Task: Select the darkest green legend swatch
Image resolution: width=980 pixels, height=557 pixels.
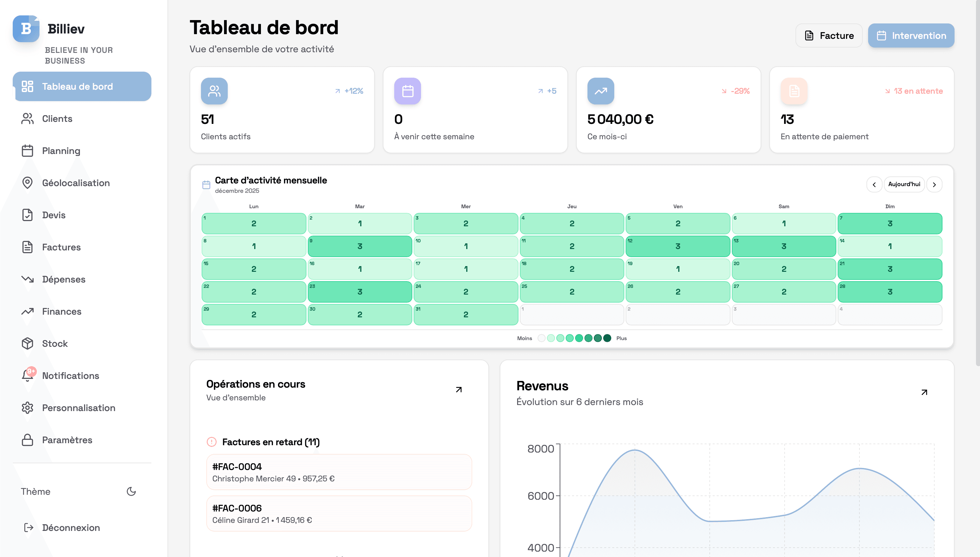Action: click(607, 338)
